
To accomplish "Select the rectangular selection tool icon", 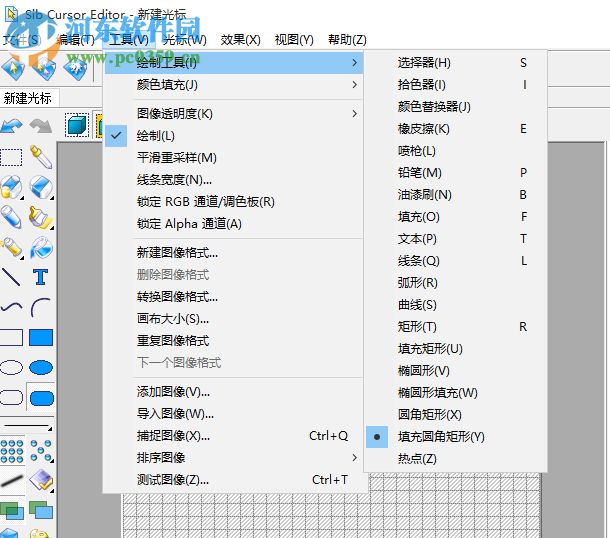I will (x=11, y=157).
